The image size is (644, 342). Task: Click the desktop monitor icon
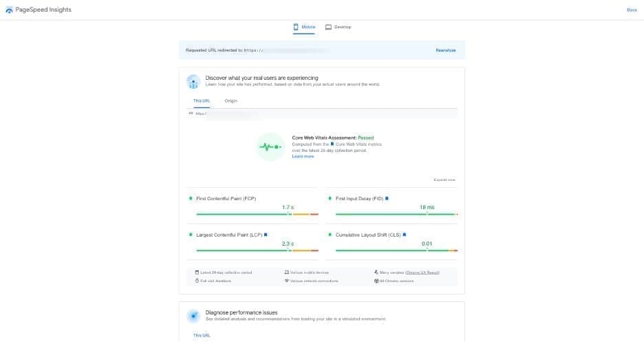click(x=328, y=27)
